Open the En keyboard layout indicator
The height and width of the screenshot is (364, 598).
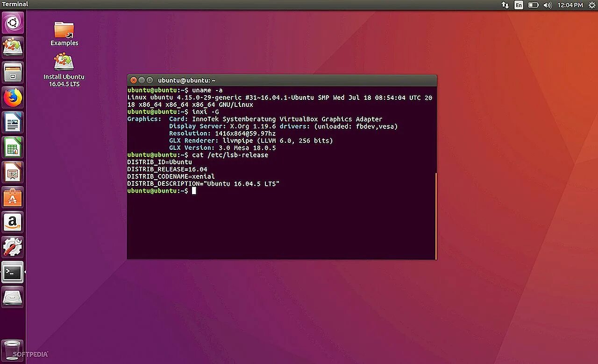pyautogui.click(x=519, y=5)
